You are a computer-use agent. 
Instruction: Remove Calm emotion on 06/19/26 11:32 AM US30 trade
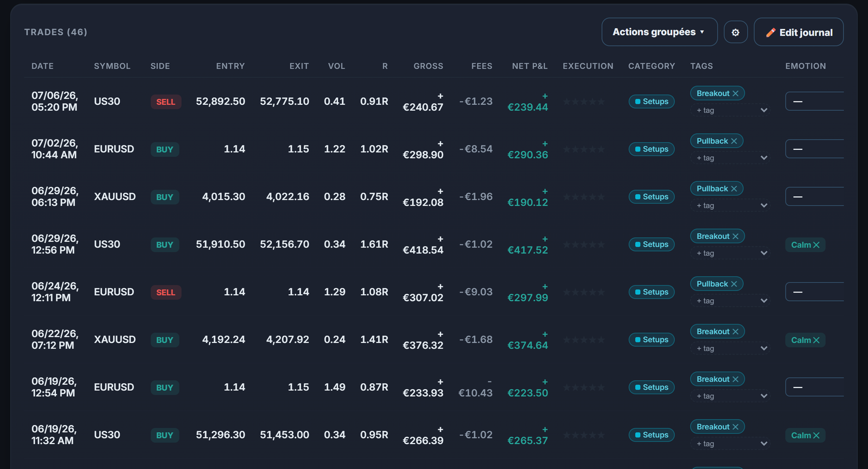pyautogui.click(x=816, y=435)
